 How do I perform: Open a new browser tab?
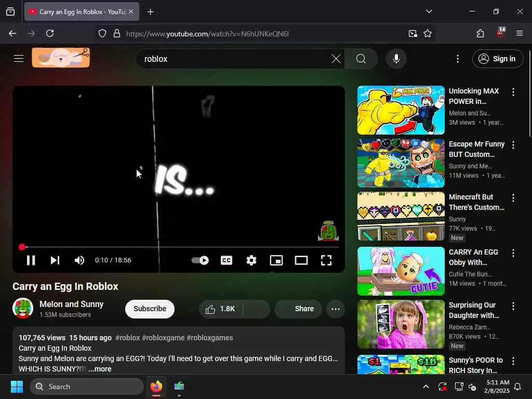coord(150,12)
